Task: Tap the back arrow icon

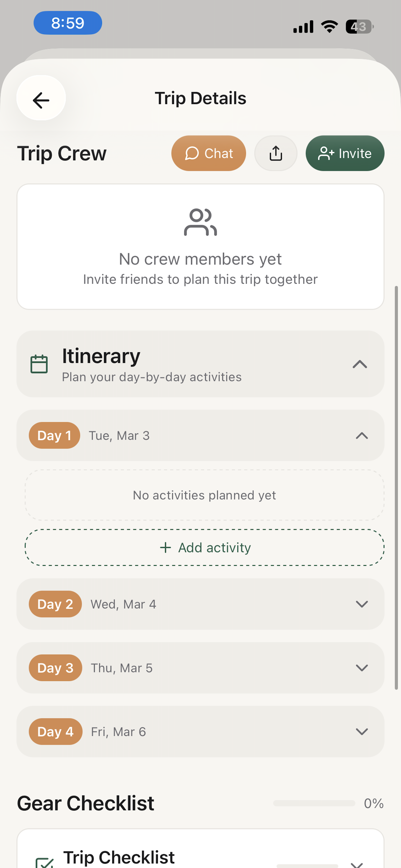Action: [x=41, y=100]
